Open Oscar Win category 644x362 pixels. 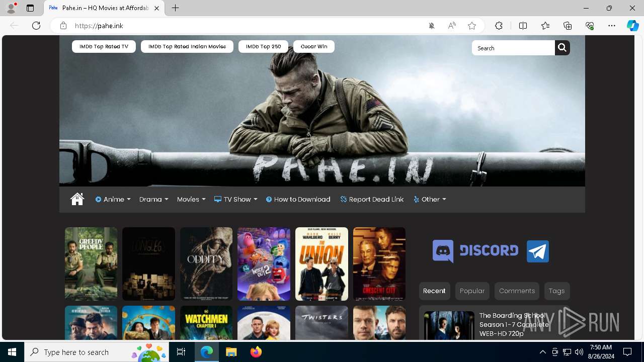(x=314, y=46)
